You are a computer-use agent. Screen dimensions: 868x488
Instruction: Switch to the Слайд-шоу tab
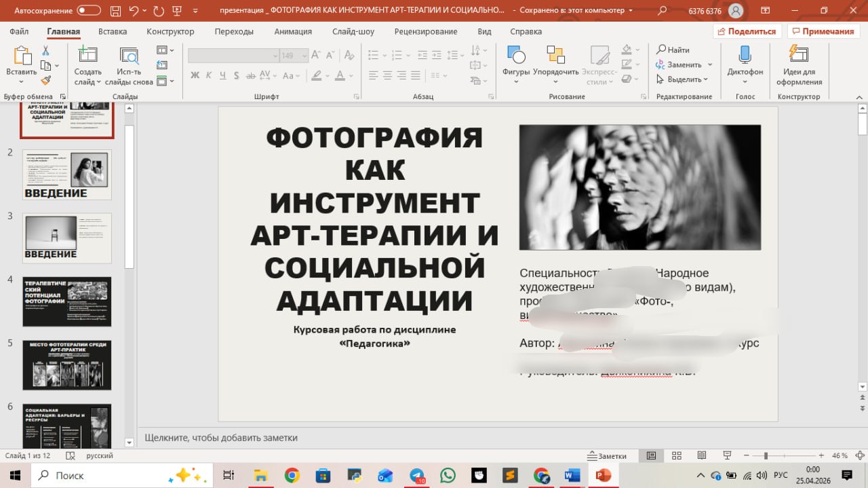353,31
